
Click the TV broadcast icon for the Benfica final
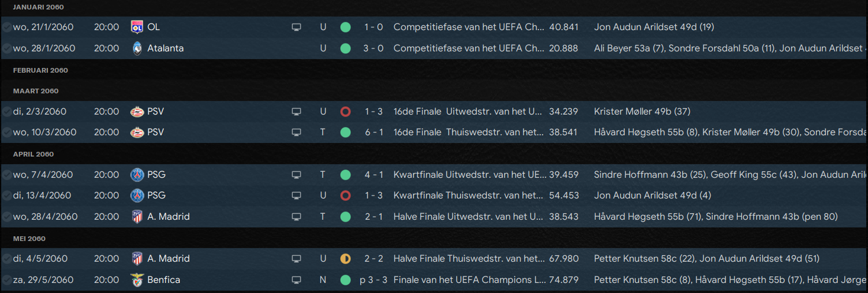tap(296, 280)
